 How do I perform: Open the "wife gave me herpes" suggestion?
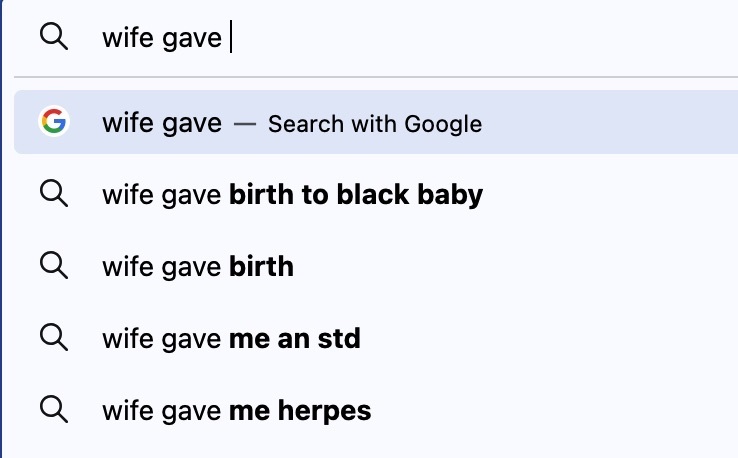click(x=236, y=410)
